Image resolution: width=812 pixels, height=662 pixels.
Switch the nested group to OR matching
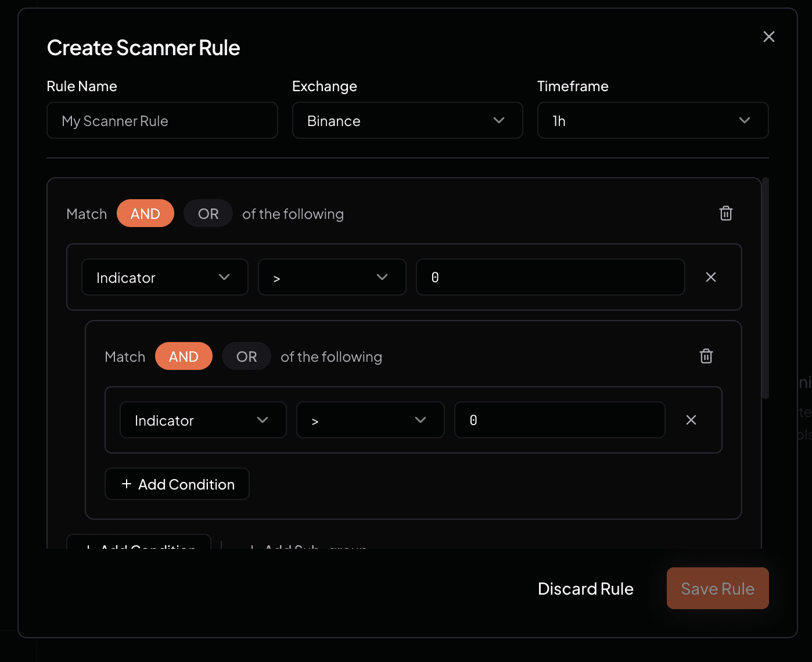click(x=246, y=356)
